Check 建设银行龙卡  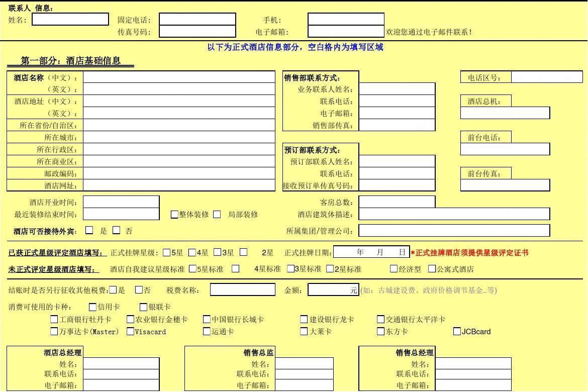(304, 319)
